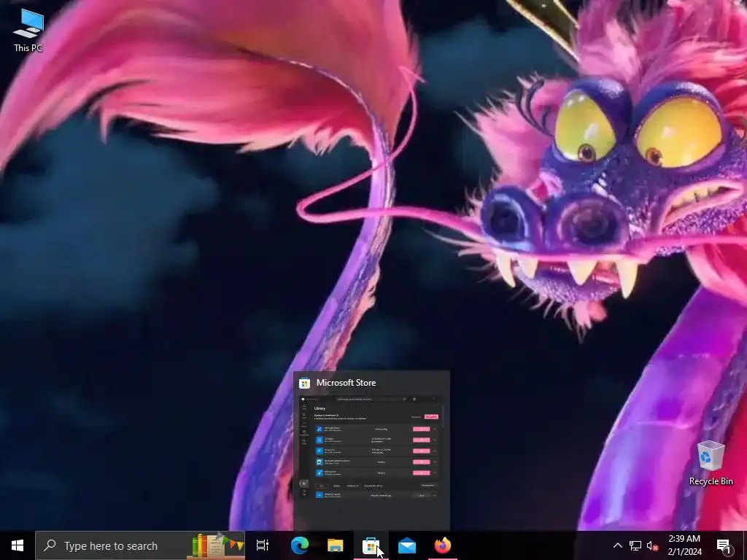Screen dimensions: 747x560
Task: Click the Microsoft Store taskbar icon
Action: click(371, 545)
